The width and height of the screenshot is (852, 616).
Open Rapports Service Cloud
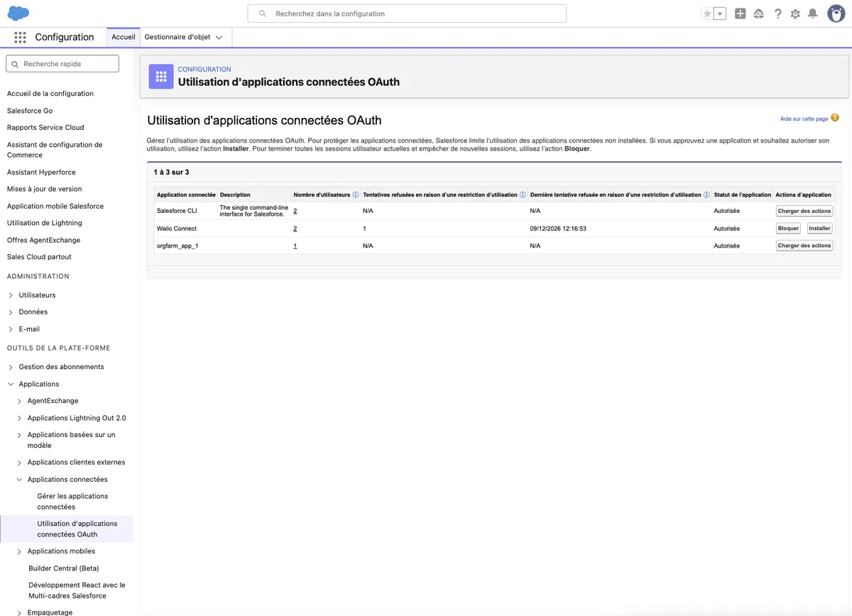click(45, 128)
